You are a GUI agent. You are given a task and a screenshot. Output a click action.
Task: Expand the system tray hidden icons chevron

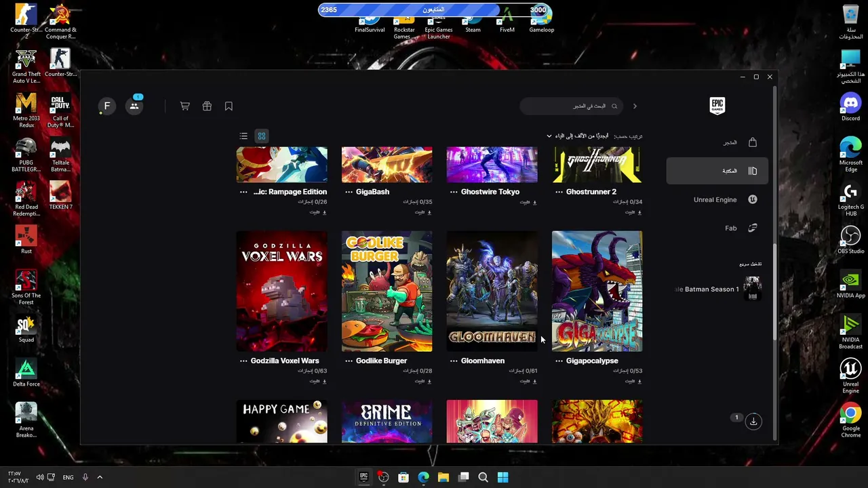[x=100, y=477]
